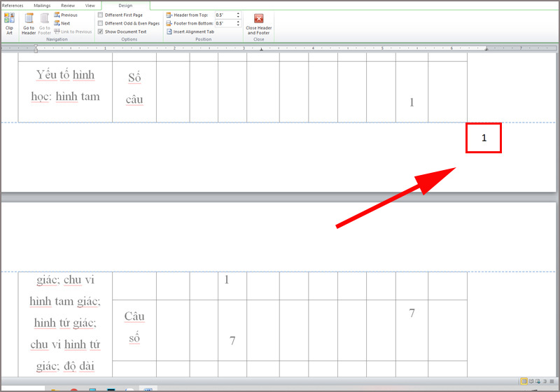
Task: Enable Different First Page
Action: pyautogui.click(x=120, y=15)
